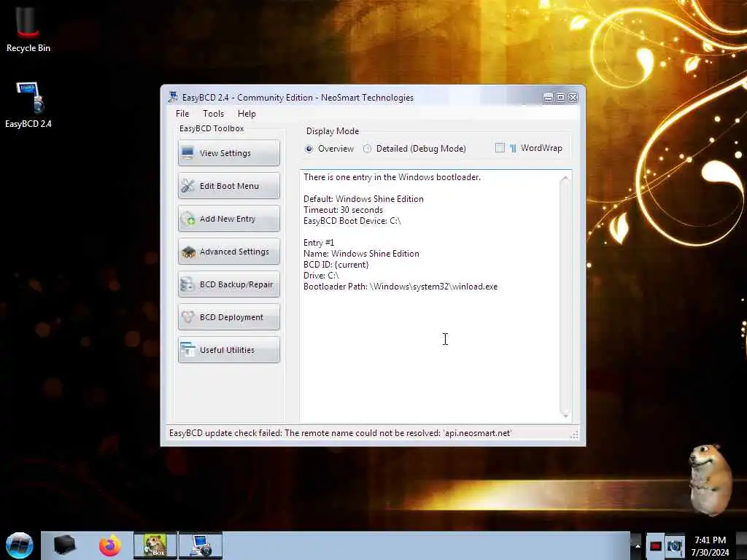Image resolution: width=747 pixels, height=560 pixels.
Task: Open the Help menu
Action: pos(247,113)
